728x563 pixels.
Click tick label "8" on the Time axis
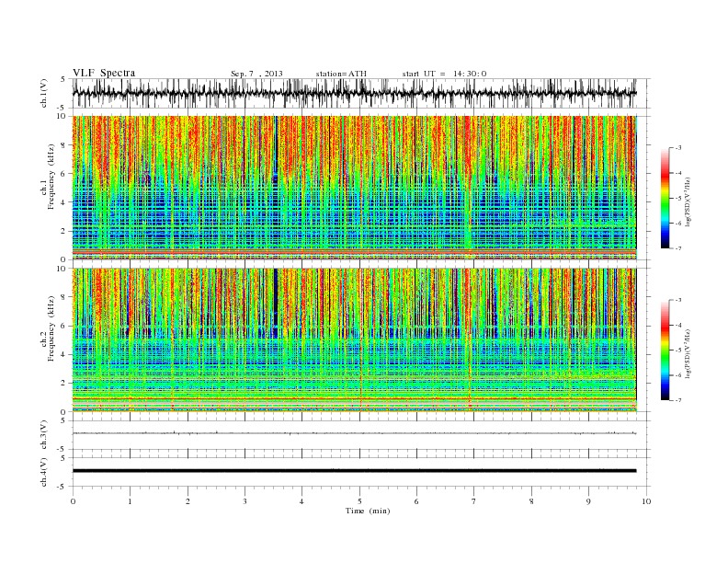(531, 501)
